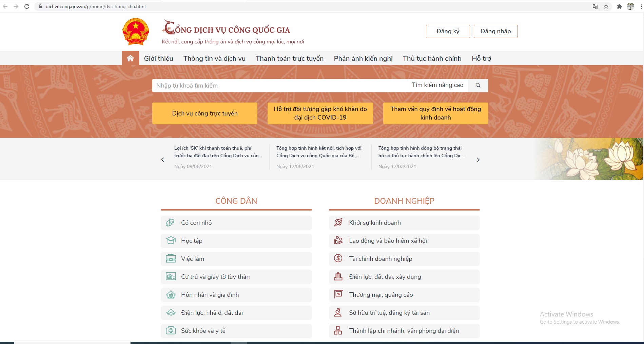Image resolution: width=644 pixels, height=344 pixels.
Task: Bookmark this page with the star
Action: [x=606, y=6]
